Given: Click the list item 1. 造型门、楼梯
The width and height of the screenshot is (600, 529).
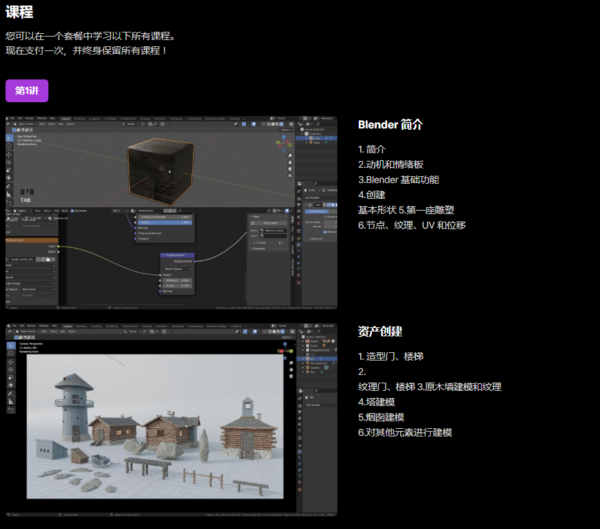Looking at the screenshot, I should click(391, 356).
